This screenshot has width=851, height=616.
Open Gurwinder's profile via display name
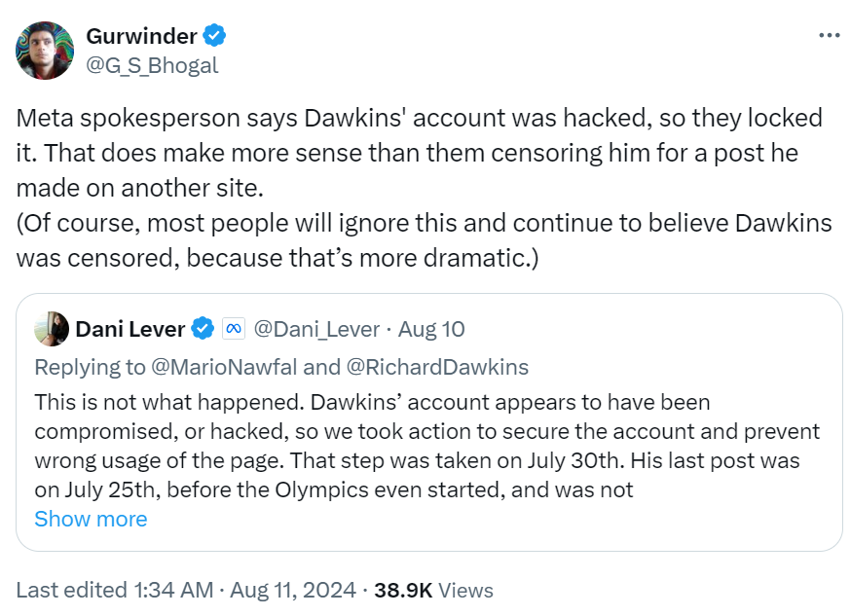pos(141,37)
